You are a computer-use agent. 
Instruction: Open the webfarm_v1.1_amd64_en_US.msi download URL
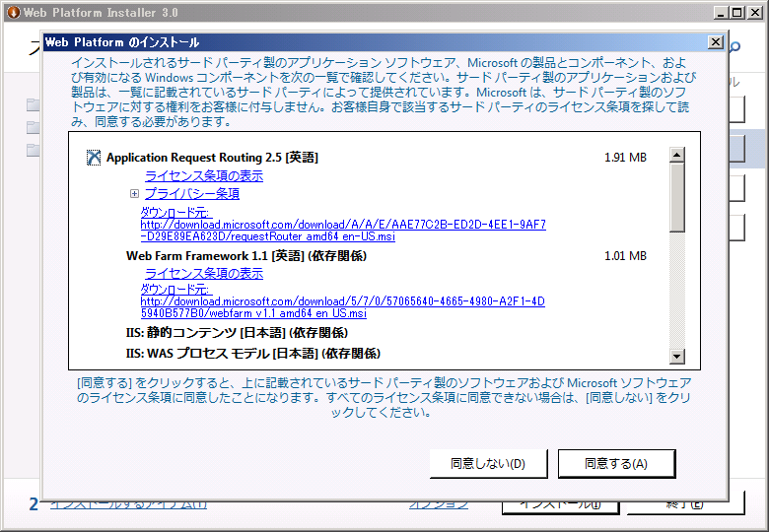coord(342,307)
